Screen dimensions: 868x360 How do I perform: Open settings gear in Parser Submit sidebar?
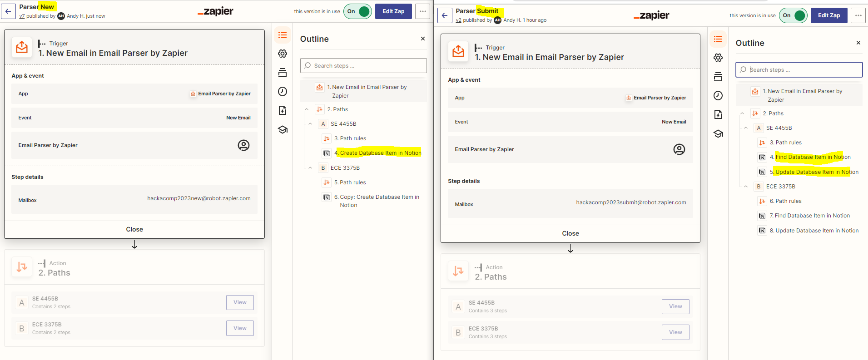pos(718,58)
